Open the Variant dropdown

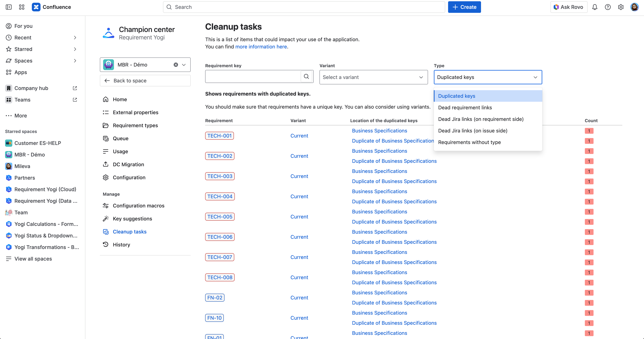[x=373, y=77]
